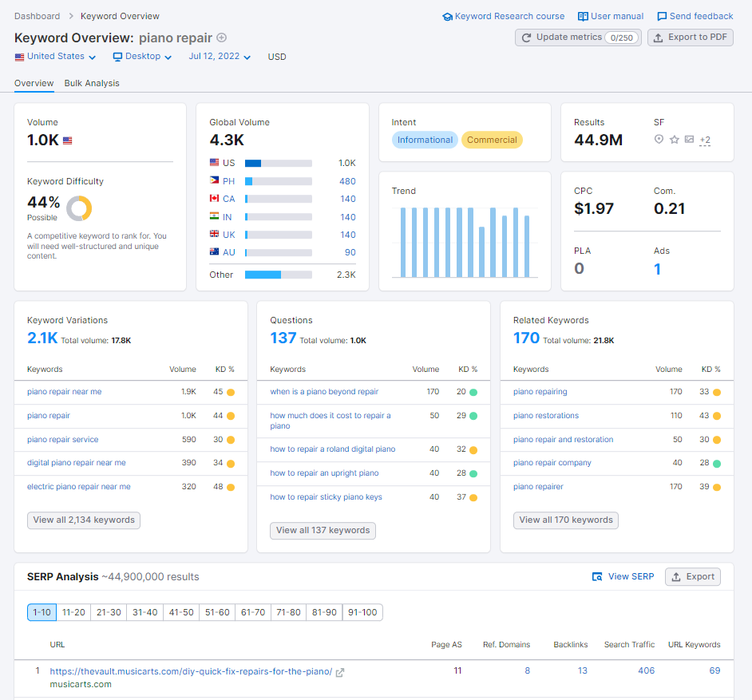Viewport: 752px width, 700px height.
Task: Open the Jul 12, 2022 date dropdown
Action: tap(220, 57)
